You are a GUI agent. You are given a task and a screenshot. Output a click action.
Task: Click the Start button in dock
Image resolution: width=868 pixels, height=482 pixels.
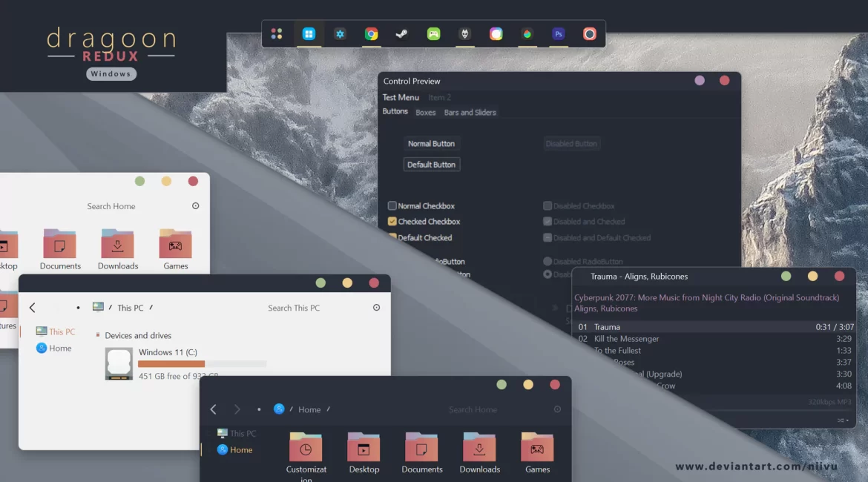click(x=309, y=34)
